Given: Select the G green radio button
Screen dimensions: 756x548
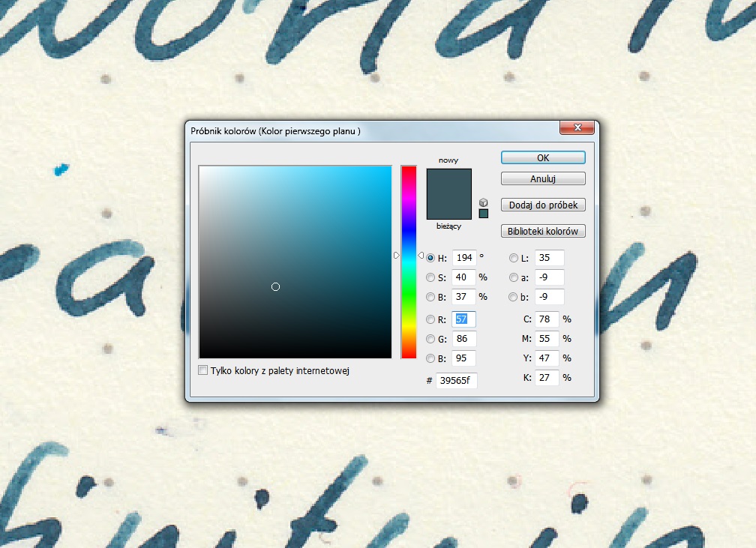Looking at the screenshot, I should click(430, 339).
